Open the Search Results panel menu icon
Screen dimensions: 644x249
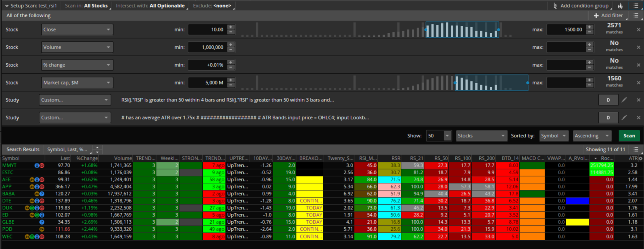(636, 149)
